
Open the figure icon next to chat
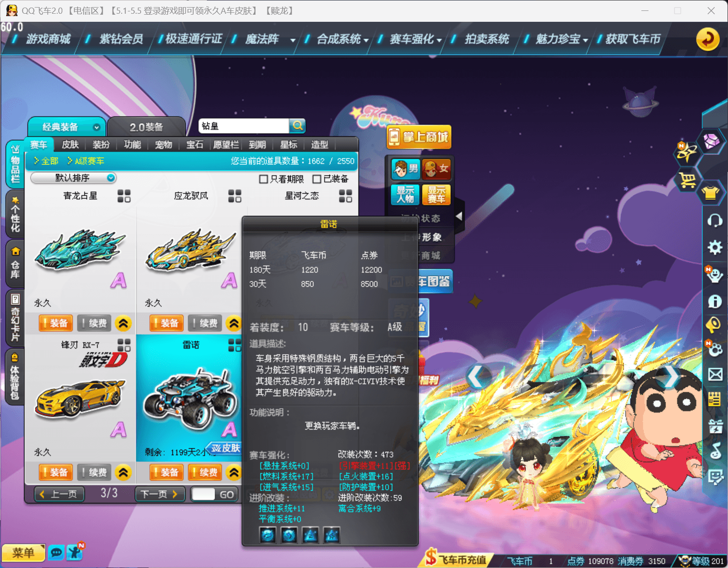point(75,552)
